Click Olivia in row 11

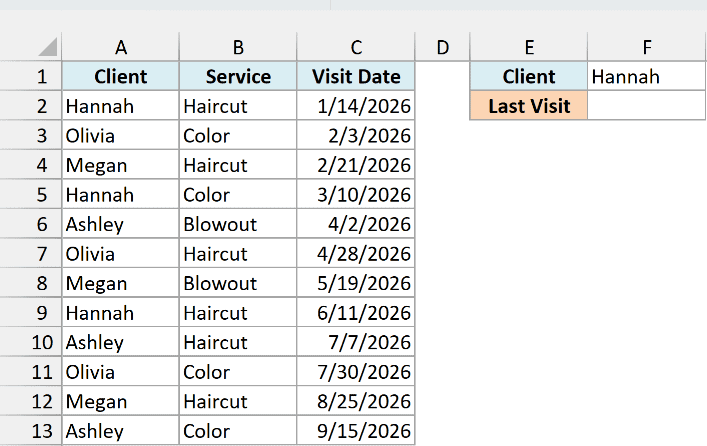(x=120, y=372)
